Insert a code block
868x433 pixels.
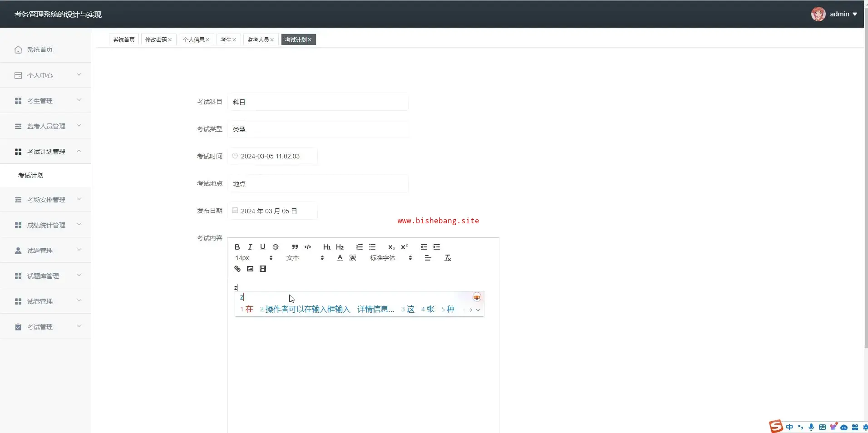[308, 247]
